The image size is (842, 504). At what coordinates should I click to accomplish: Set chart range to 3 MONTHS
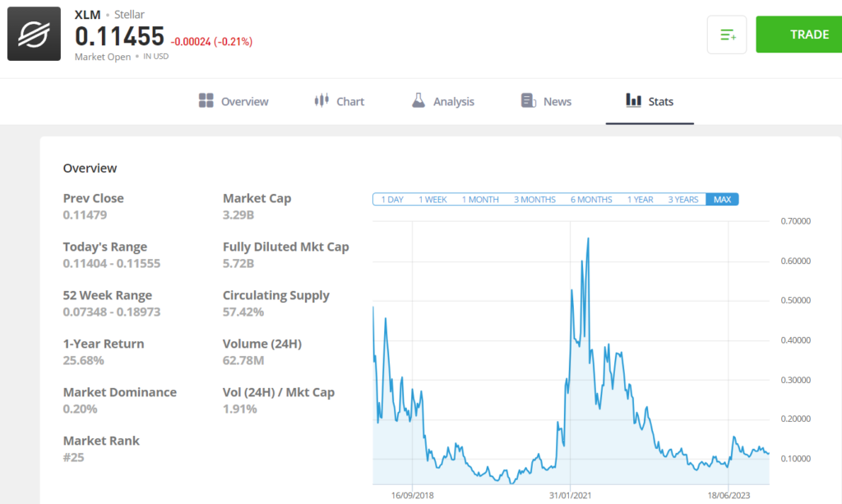[534, 200]
